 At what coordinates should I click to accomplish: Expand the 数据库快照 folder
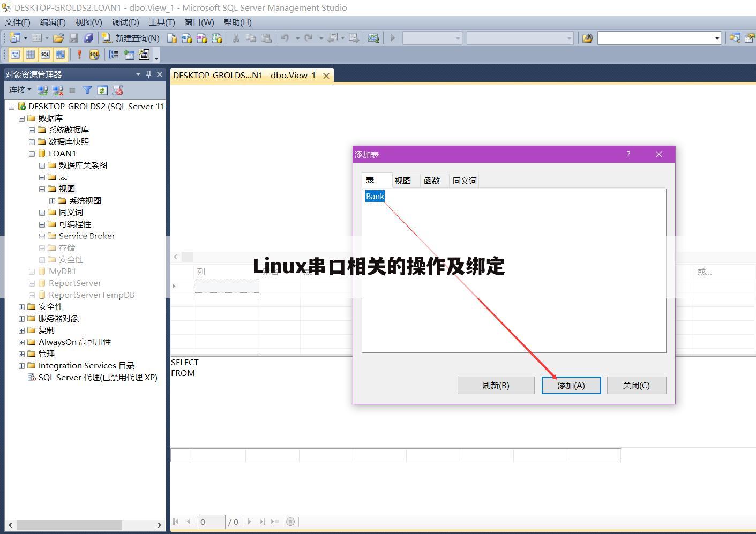[x=32, y=141]
